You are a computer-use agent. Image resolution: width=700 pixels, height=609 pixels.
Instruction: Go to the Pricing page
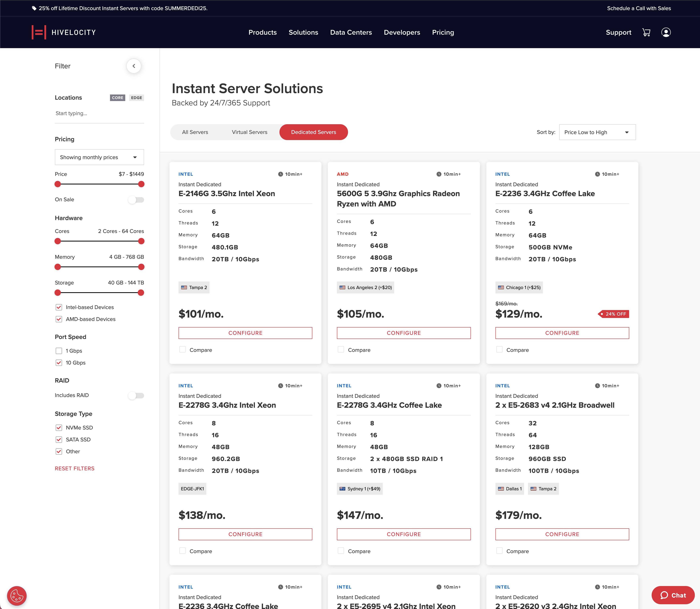tap(443, 32)
